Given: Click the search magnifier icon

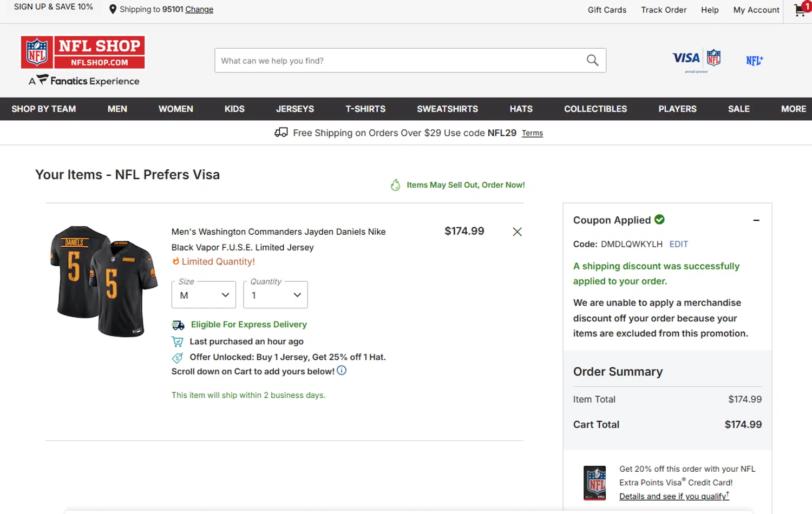Looking at the screenshot, I should [592, 61].
